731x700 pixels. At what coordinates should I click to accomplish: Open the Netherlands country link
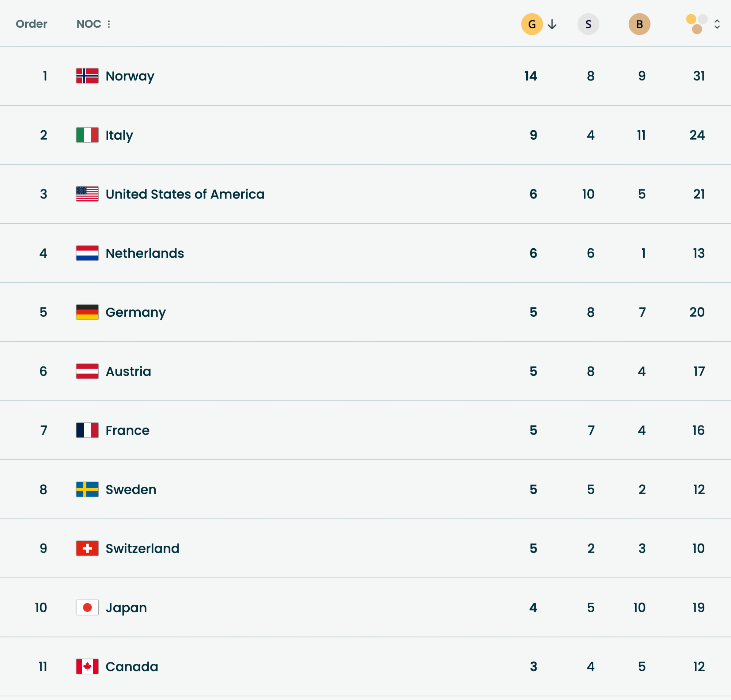[145, 253]
